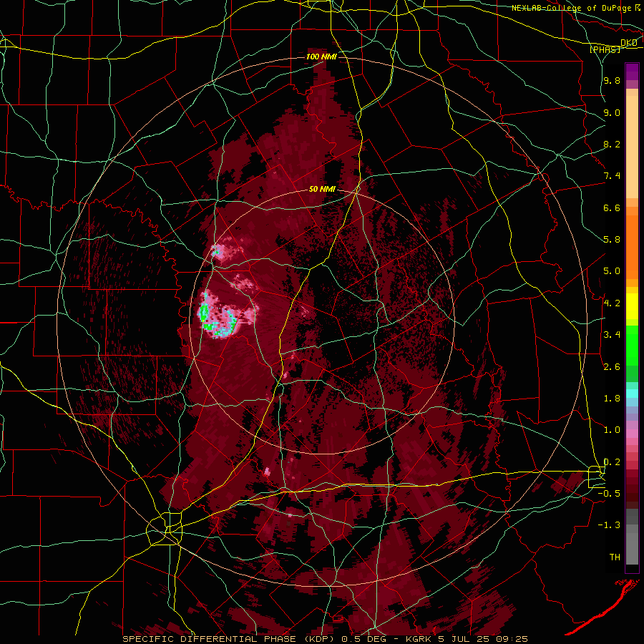Screen dimensions: 644x644
Task: Click the [PHAS] unit label
Action: 605,49
